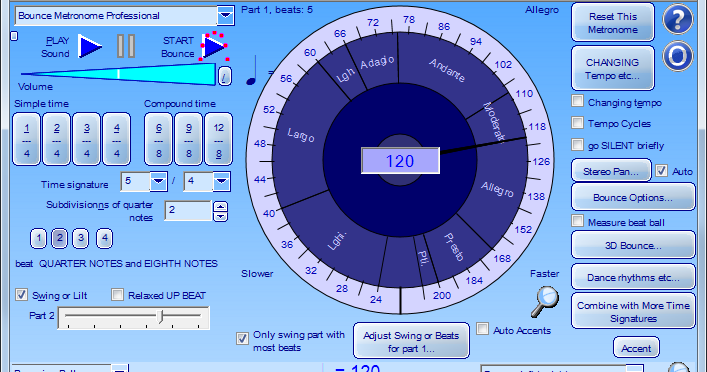This screenshot has width=707, height=372.
Task: Open Bounce Options... dialog
Action: 633,197
